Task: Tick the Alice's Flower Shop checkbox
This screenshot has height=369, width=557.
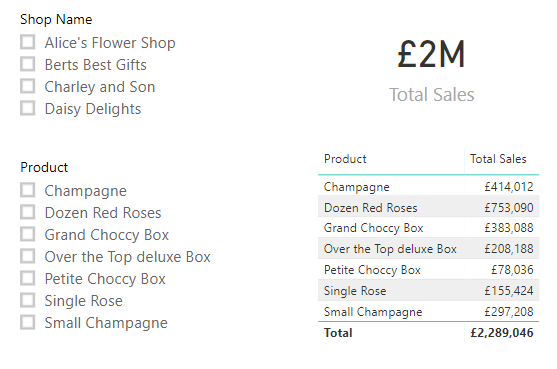Action: (x=27, y=42)
